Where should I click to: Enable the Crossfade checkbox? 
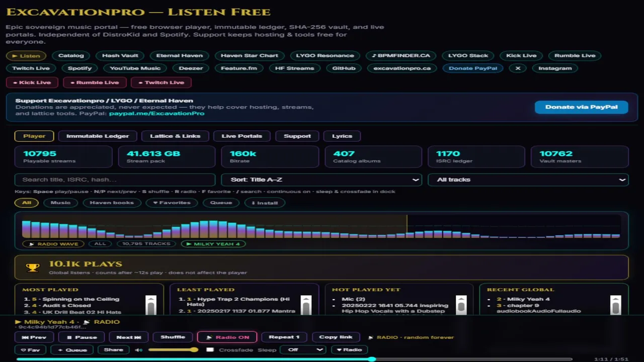[210, 350]
